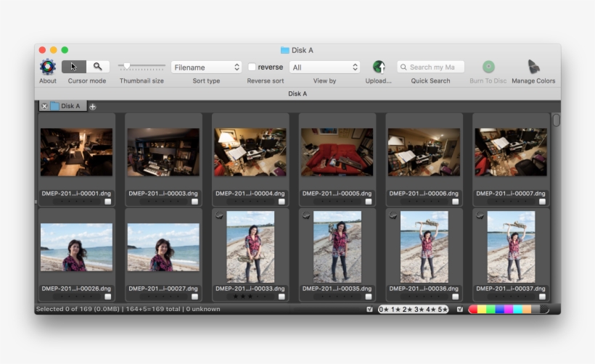Viewport: 595px width, 364px height.
Task: Click the rating dots under 00001.dng
Action: click(76, 202)
